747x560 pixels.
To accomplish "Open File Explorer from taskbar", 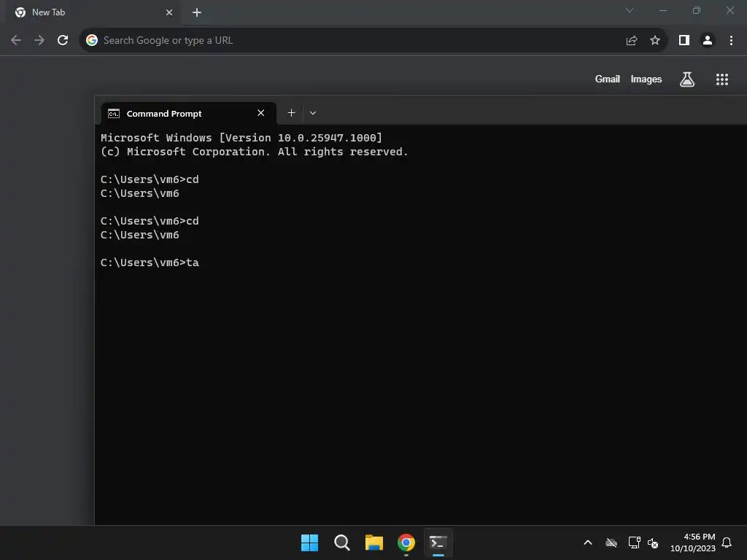I will click(x=374, y=542).
